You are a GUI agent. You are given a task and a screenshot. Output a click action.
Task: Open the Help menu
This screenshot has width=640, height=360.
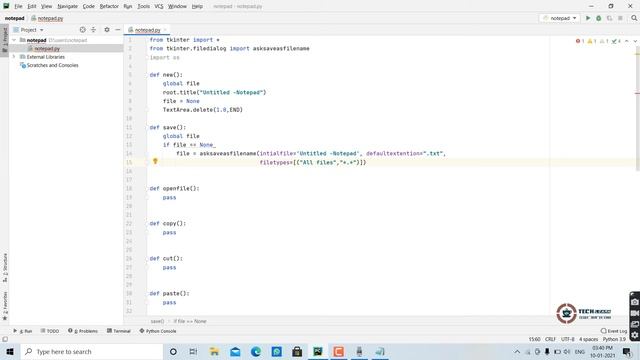[197, 7]
